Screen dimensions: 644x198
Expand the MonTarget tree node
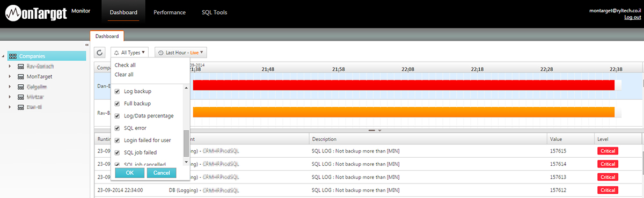click(10, 77)
